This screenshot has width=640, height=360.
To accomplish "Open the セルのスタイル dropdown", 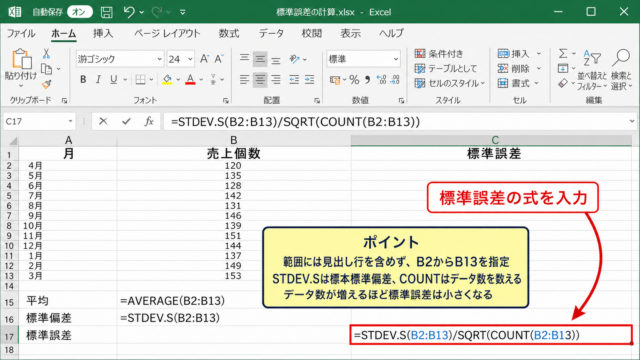I will coord(449,83).
